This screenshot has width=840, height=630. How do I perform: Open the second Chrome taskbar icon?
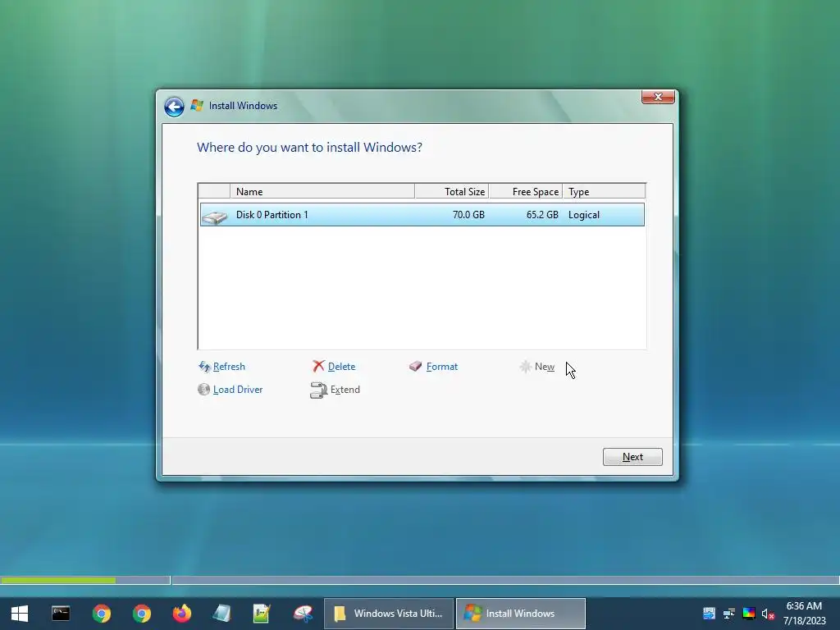click(142, 614)
